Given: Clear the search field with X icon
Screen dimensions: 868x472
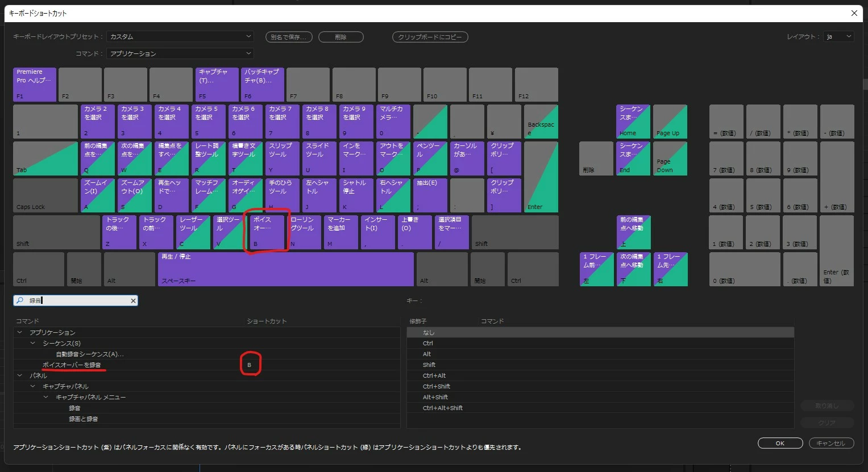Looking at the screenshot, I should pyautogui.click(x=133, y=300).
